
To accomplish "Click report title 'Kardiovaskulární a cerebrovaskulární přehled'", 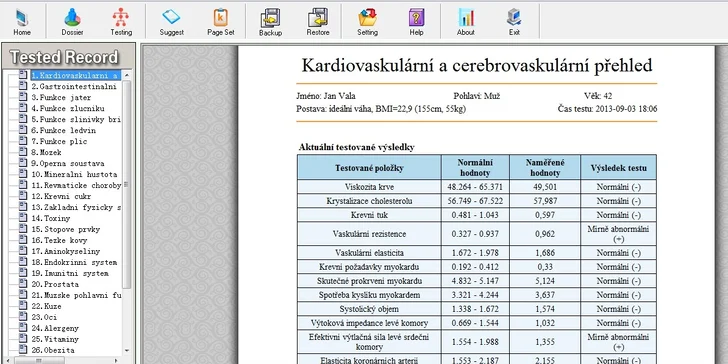I will (477, 65).
